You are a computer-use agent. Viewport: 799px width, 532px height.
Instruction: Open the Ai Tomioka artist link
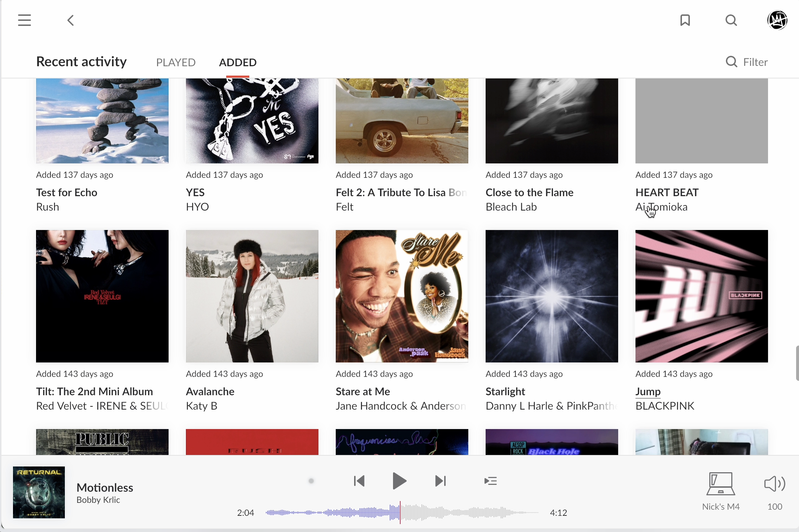coord(661,207)
